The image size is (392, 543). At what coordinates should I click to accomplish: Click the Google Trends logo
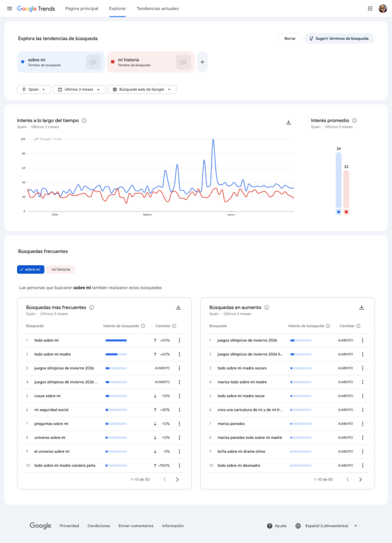[x=36, y=8]
